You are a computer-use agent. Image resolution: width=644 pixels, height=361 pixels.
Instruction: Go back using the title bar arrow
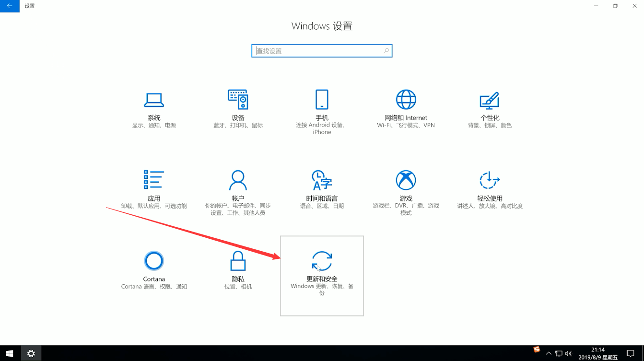tap(10, 6)
